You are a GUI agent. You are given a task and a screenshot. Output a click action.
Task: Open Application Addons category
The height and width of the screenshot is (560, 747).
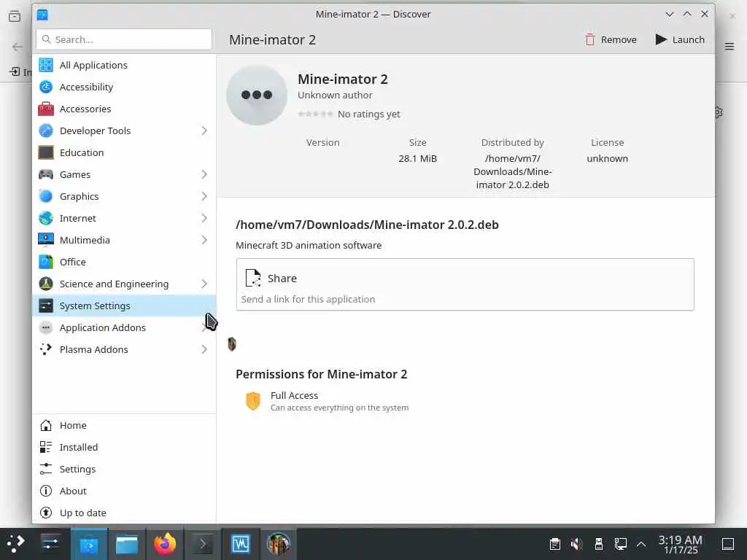(124, 328)
